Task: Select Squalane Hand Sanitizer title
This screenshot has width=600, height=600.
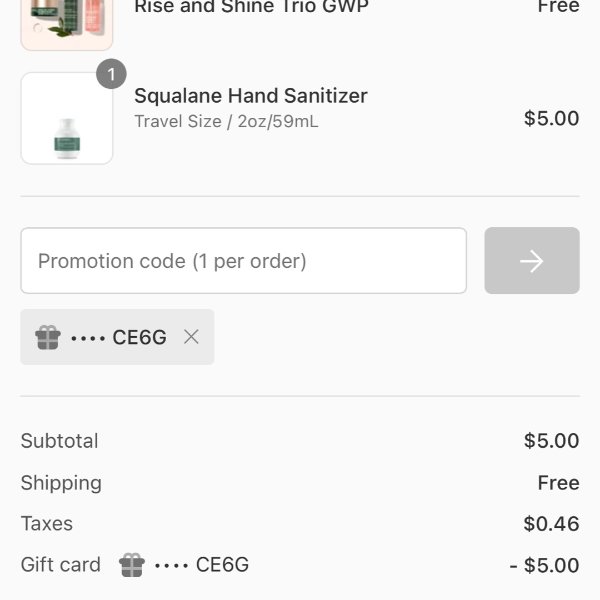Action: (x=251, y=96)
